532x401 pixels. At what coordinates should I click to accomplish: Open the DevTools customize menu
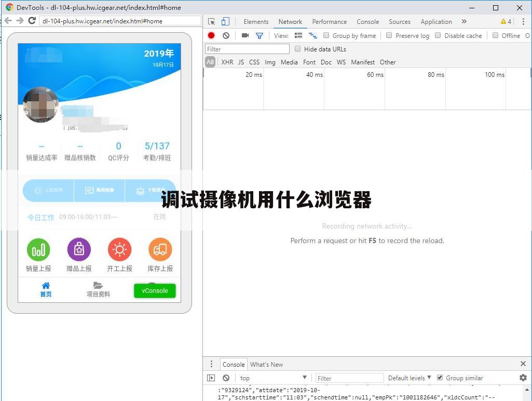point(523,22)
